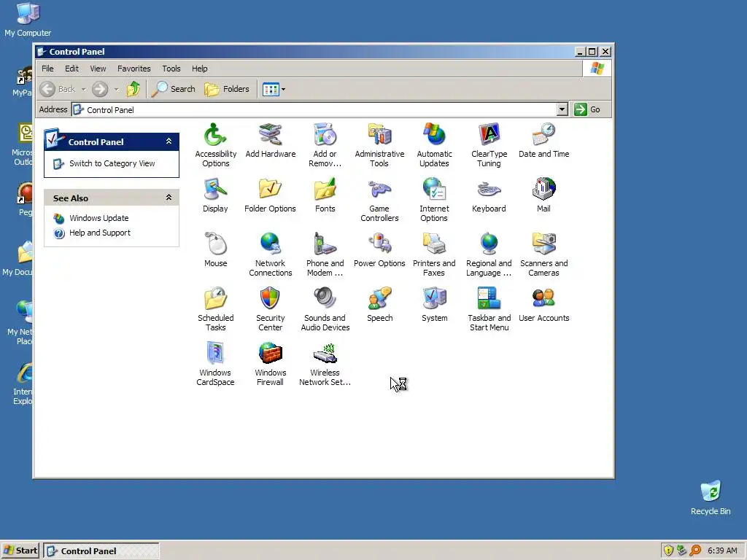Open Mail applet icon
Image resolution: width=747 pixels, height=560 pixels.
point(543,190)
